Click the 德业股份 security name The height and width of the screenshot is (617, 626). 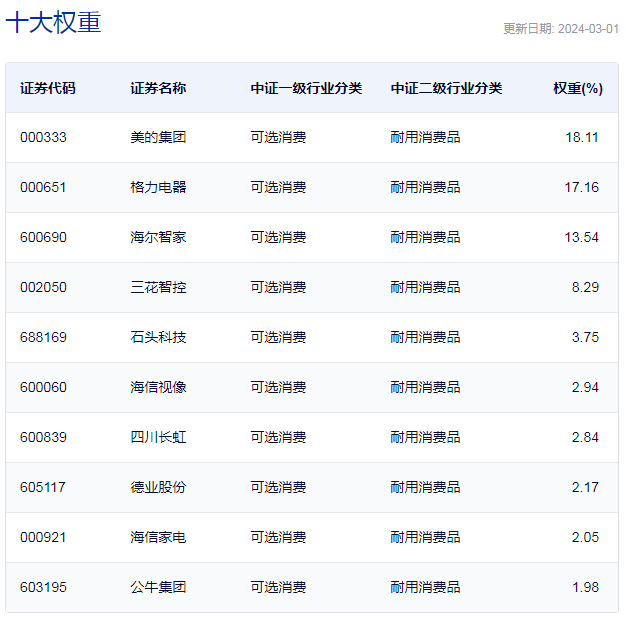click(x=158, y=487)
